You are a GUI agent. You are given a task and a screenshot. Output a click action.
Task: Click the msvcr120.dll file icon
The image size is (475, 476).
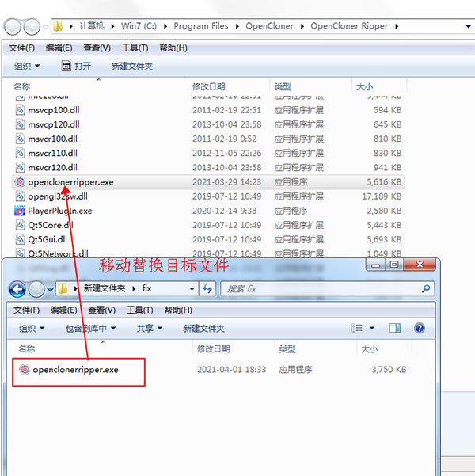(20, 167)
